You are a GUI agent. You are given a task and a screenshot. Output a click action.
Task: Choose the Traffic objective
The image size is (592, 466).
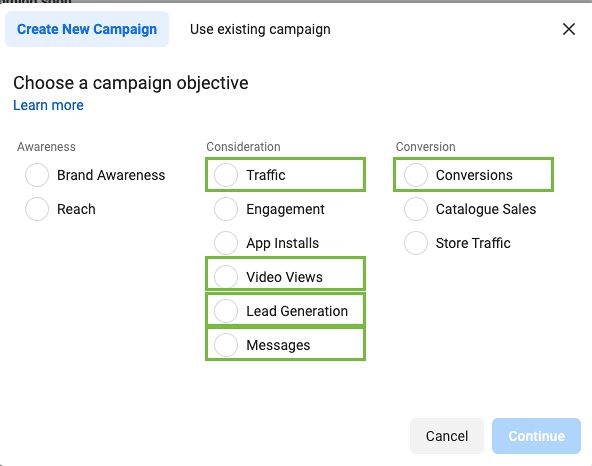point(226,175)
